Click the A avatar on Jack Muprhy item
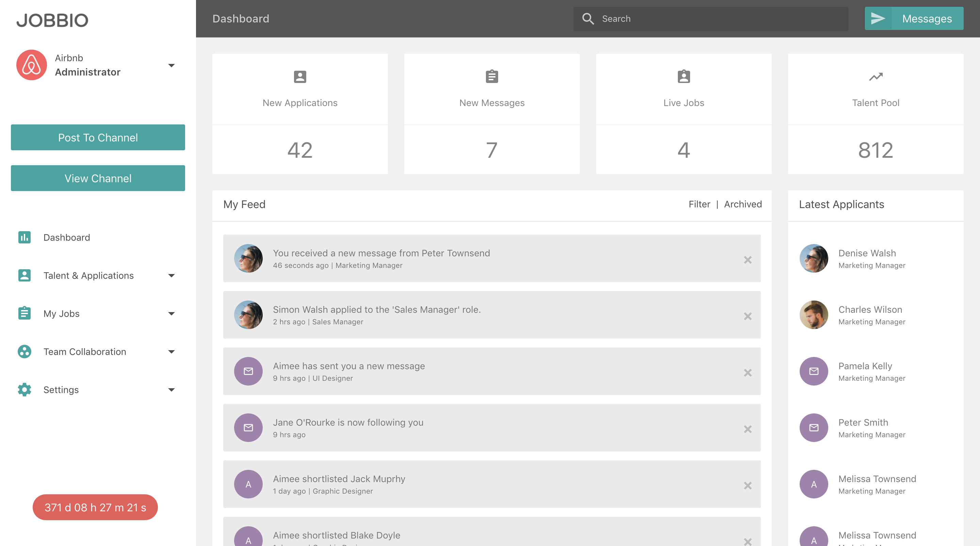Viewport: 980px width, 546px height. click(x=248, y=484)
